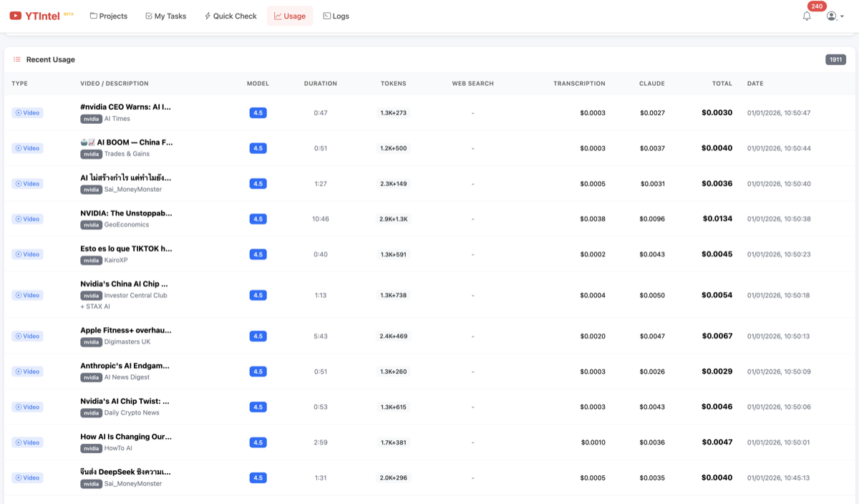
Task: Click the Recent Usage list icon
Action: click(x=17, y=59)
